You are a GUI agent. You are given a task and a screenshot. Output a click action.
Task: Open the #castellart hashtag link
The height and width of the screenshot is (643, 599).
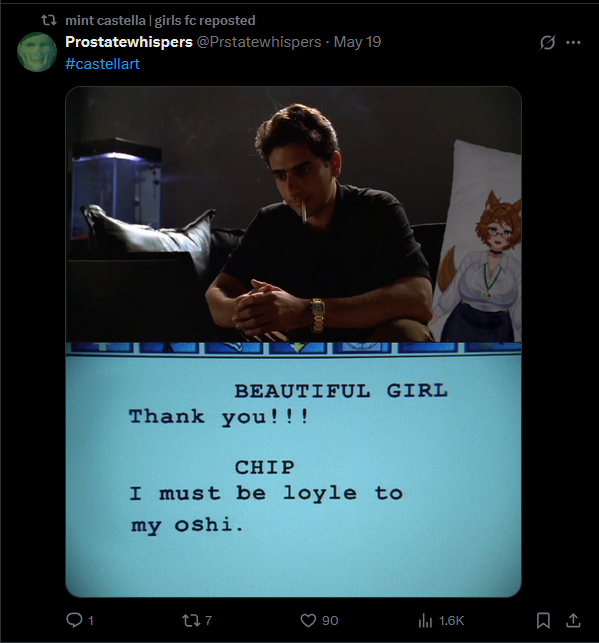click(x=102, y=64)
